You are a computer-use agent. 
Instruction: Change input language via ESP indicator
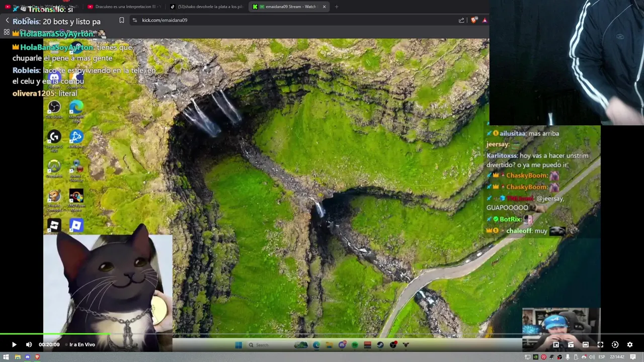[x=602, y=357]
